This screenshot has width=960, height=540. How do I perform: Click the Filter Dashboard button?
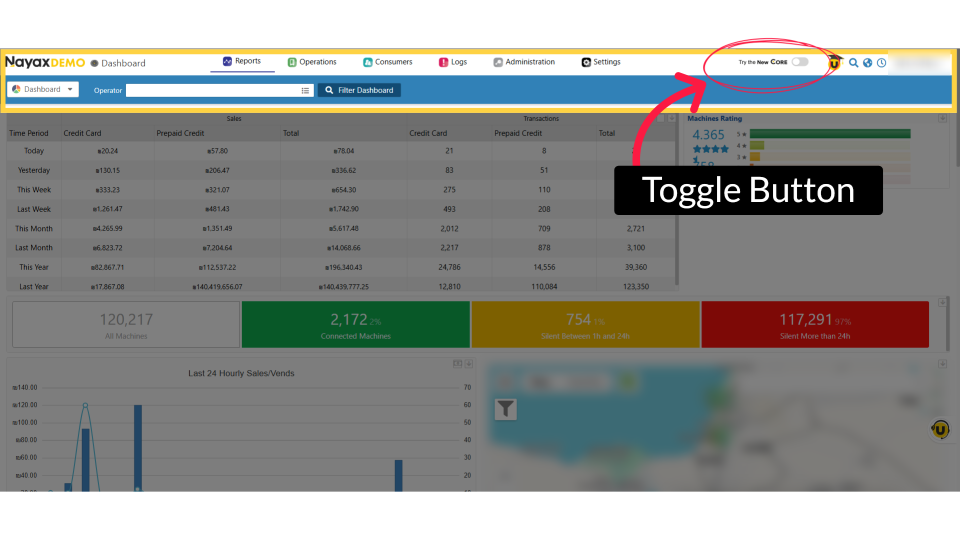click(360, 90)
